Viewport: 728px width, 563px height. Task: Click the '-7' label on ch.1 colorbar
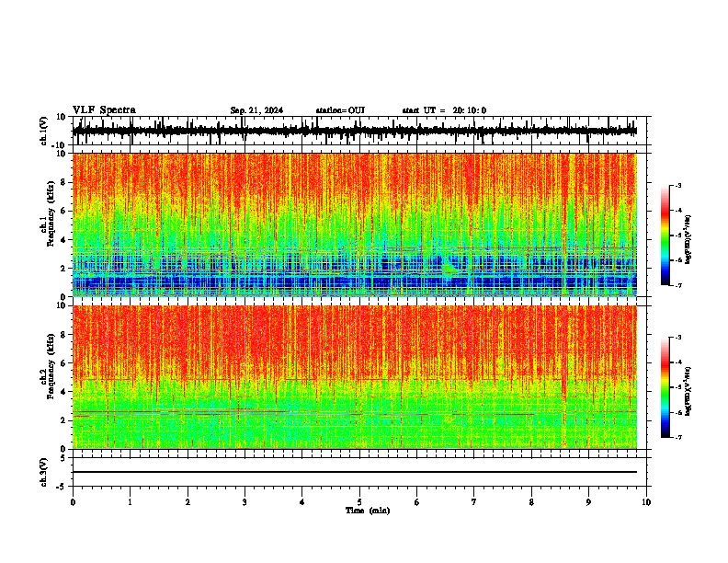coord(677,286)
